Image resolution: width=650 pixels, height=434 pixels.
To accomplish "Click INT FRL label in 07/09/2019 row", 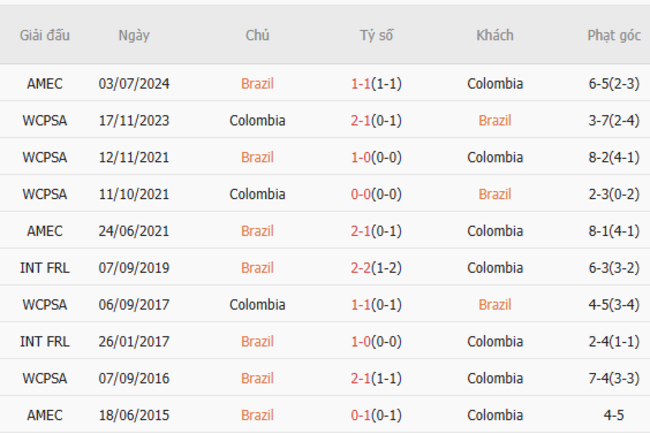I will click(x=45, y=268).
